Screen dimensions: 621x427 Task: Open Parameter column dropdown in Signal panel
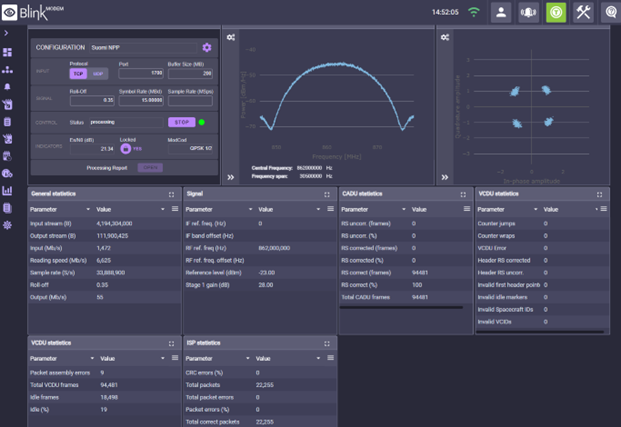click(250, 209)
